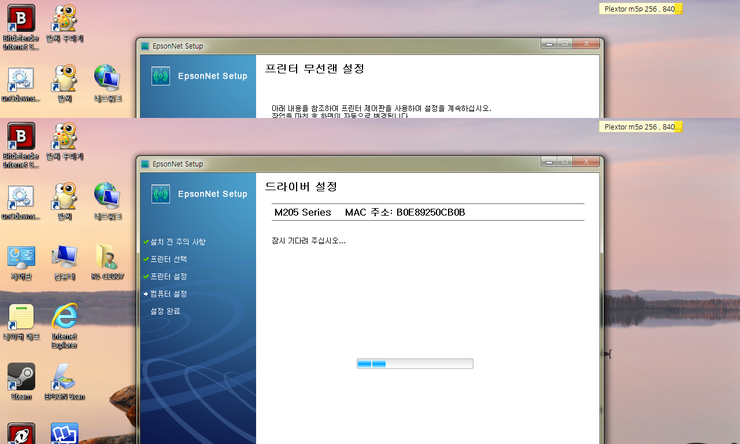This screenshot has height=444, width=740.
Task: Open the user folder icon beside 컴퓨터
Action: [x=106, y=258]
